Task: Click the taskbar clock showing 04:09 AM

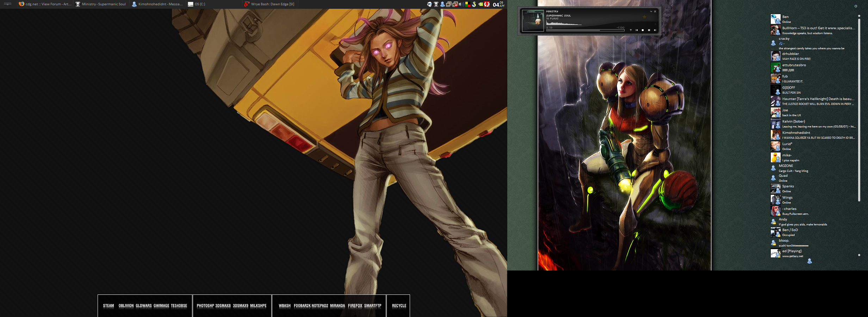Action: pos(498,4)
